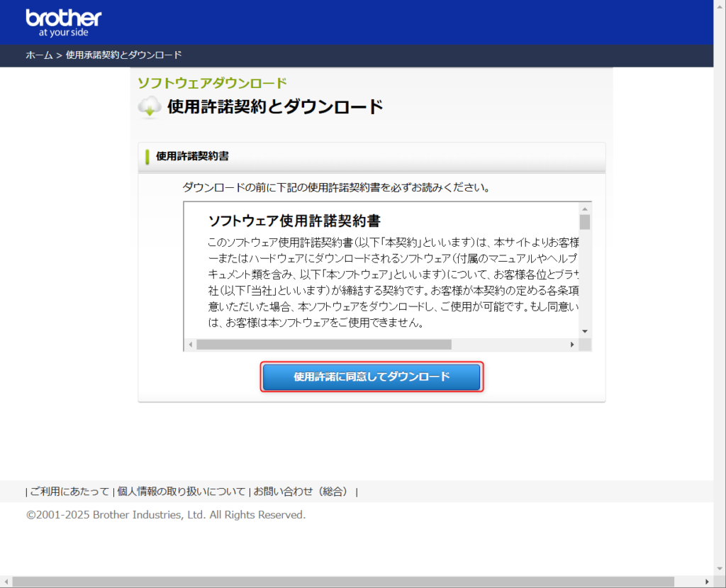Click 使用許諾に同意してダウンロード button
Viewport: 726px width, 588px height.
372,377
